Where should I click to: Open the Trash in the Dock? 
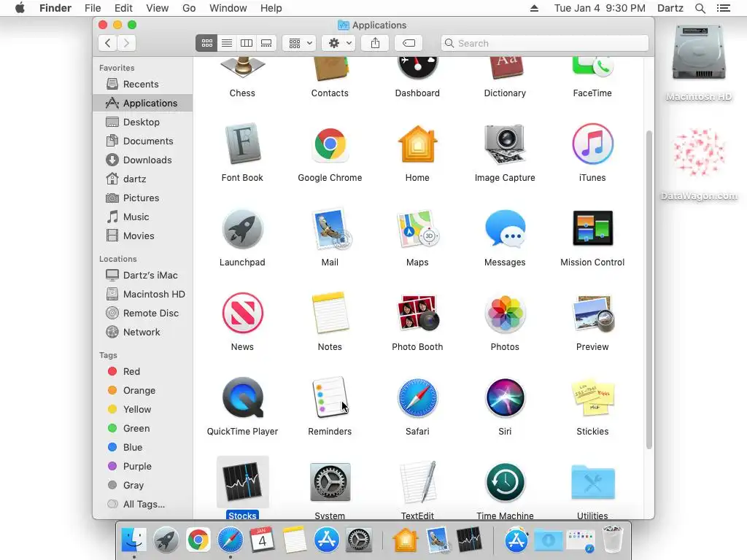tap(613, 540)
